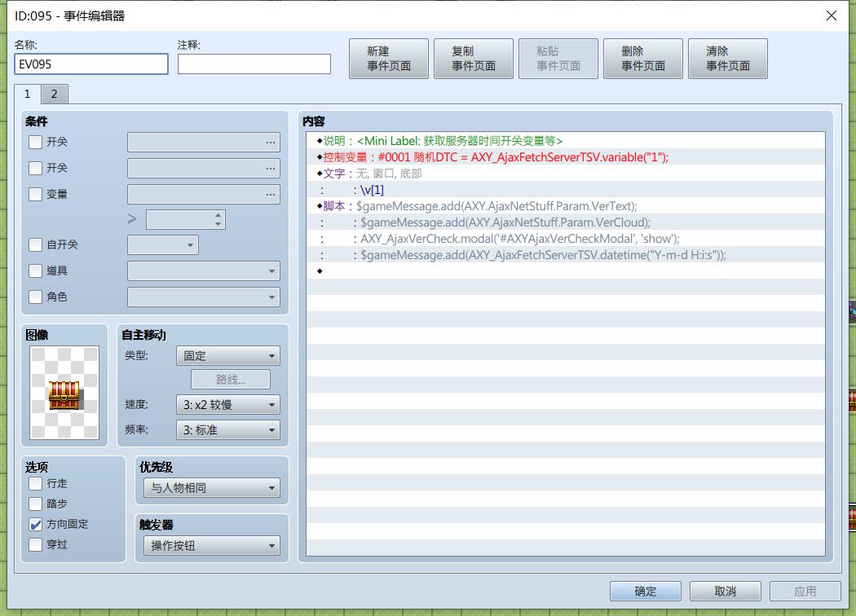The height and width of the screenshot is (616, 856).
Task: Click 新建事件页面 button
Action: tap(389, 59)
